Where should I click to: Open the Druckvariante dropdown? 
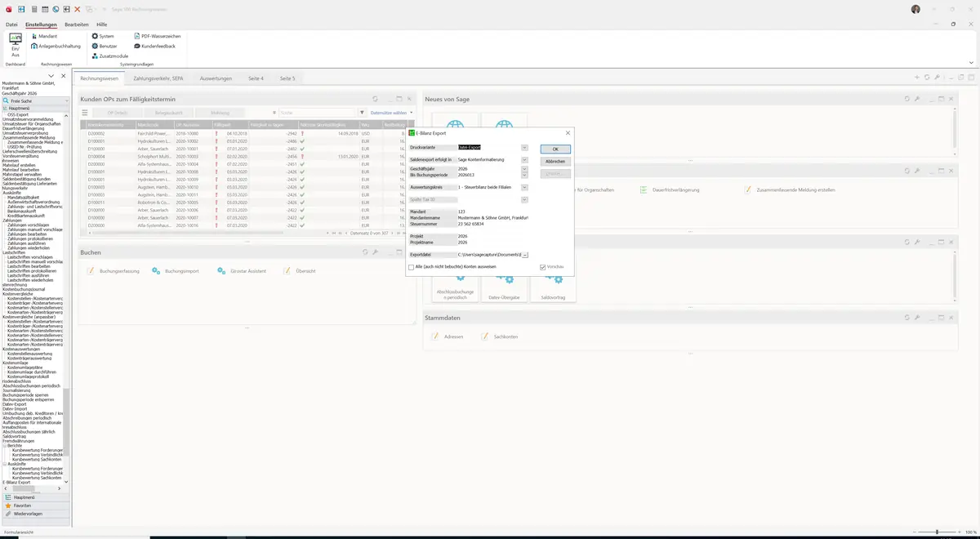pos(524,148)
